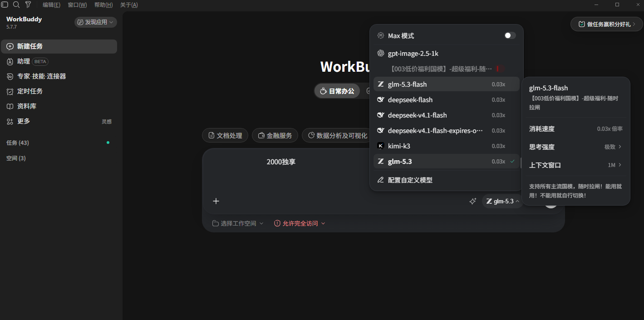Click the whale icon of deepseek-flash
Screen dimensions: 644x320
pyautogui.click(x=381, y=100)
